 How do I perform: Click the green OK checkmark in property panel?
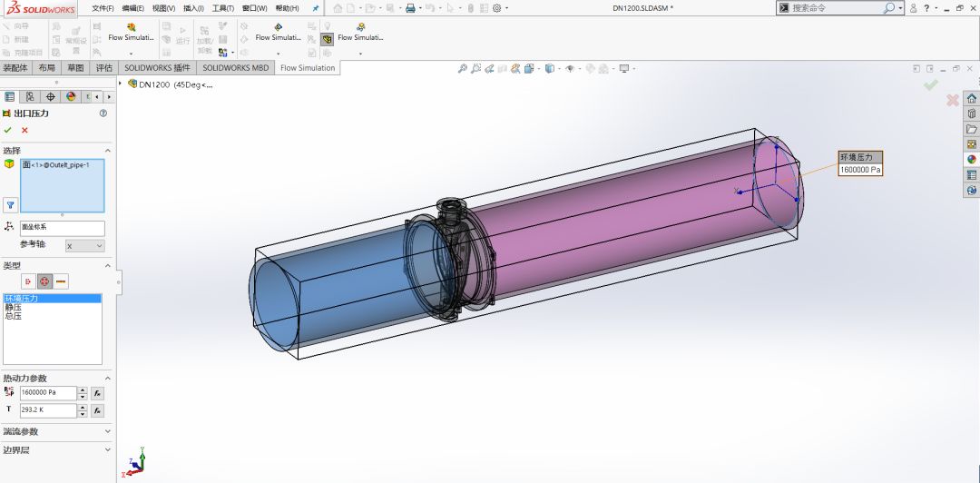[7, 130]
